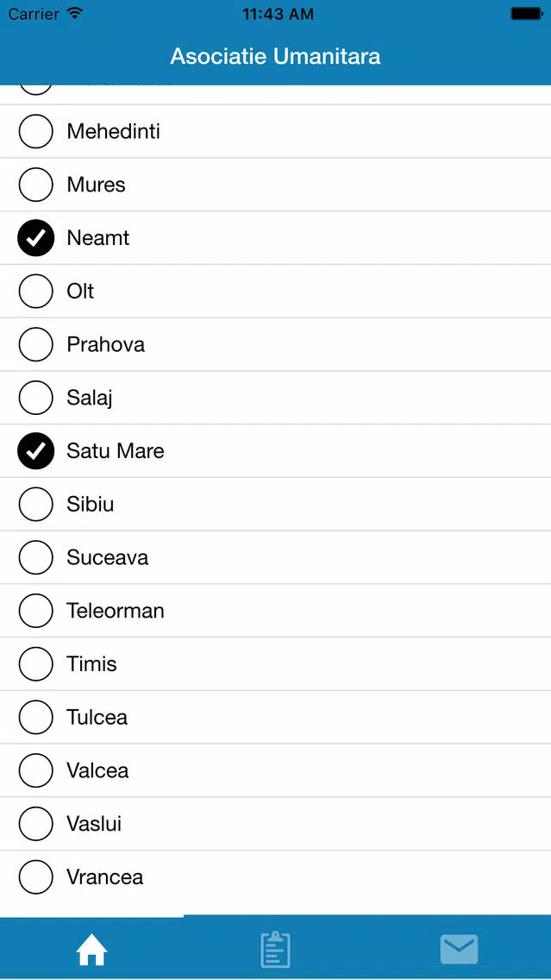Viewport: 551px width, 980px height.
Task: Select the Timis radio circle
Action: [35, 663]
